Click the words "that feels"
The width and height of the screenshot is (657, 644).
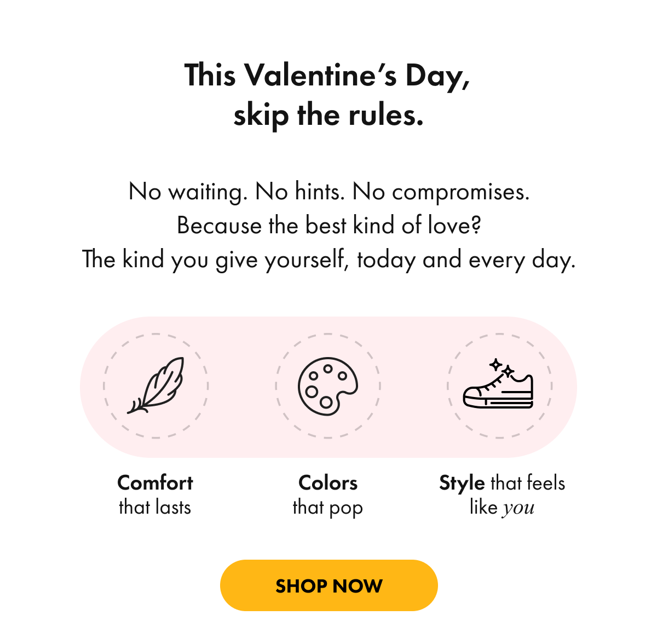tap(528, 483)
